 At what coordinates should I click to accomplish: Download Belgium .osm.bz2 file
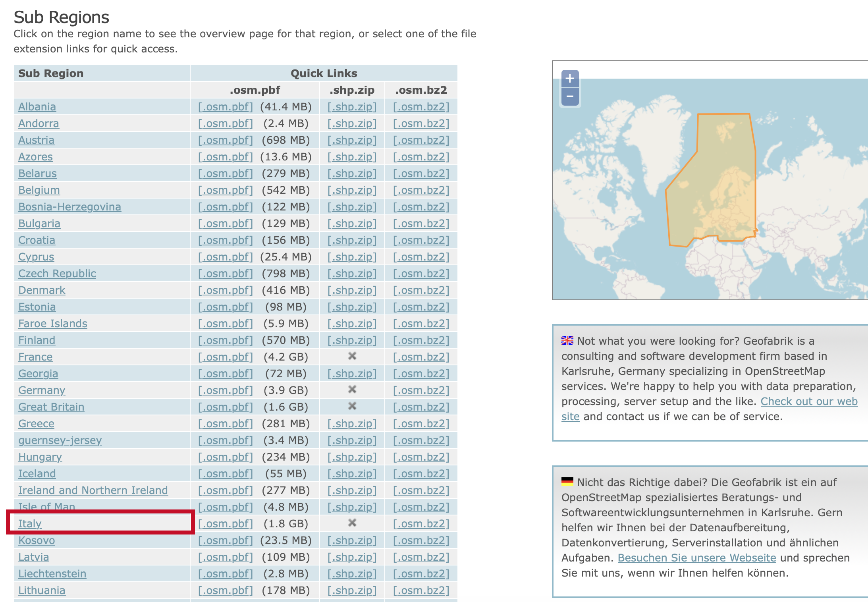tap(421, 190)
